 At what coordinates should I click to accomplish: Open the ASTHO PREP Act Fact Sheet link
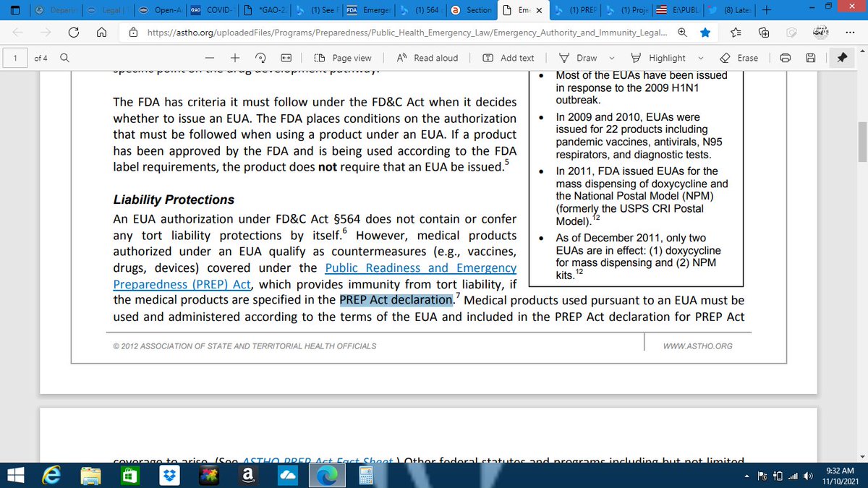point(318,461)
